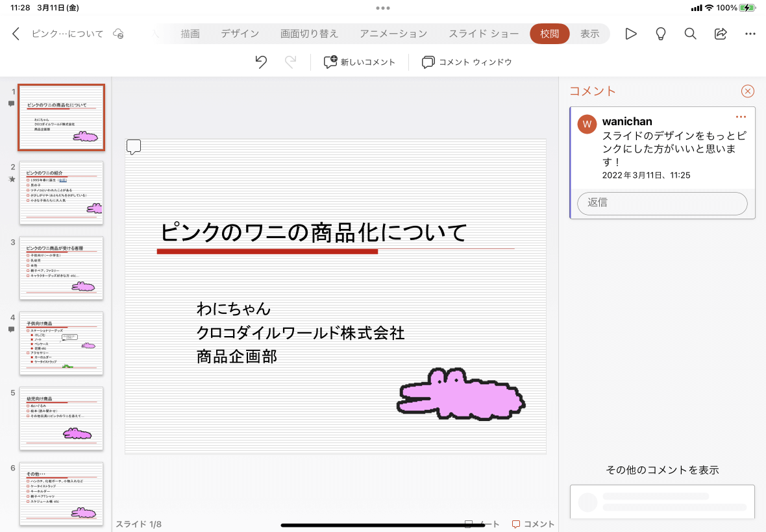Viewport: 766px width, 532px height.
Task: Show other comments (その他のコメントを表示)
Action: pyautogui.click(x=662, y=470)
